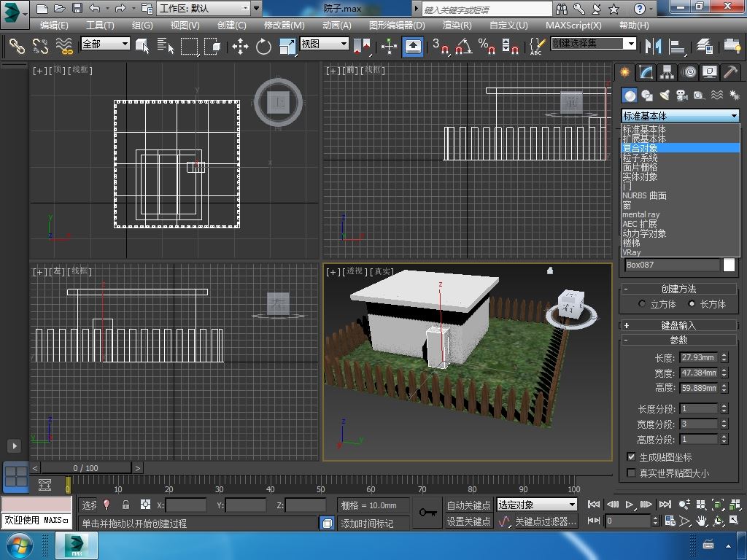This screenshot has height=560, width=747.
Task: Collapse the 参数 rollout
Action: click(x=678, y=340)
